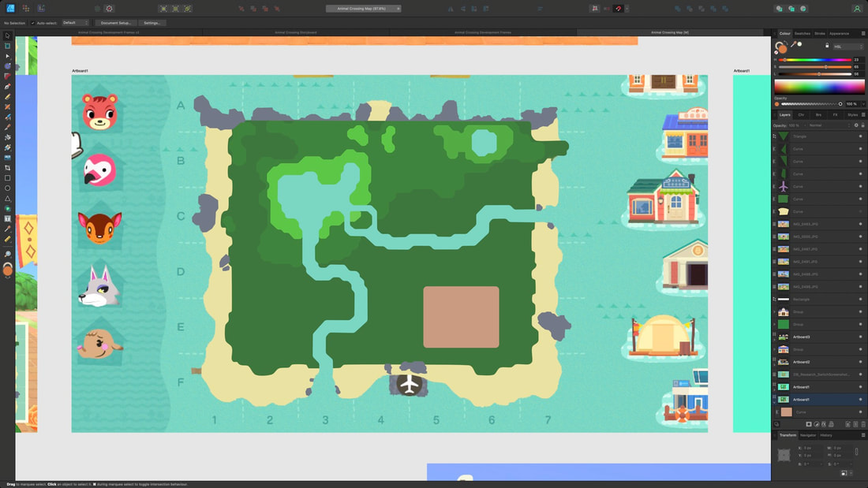Click the layer effects fx icon
Viewport: 868px width, 488px height.
coord(824,424)
